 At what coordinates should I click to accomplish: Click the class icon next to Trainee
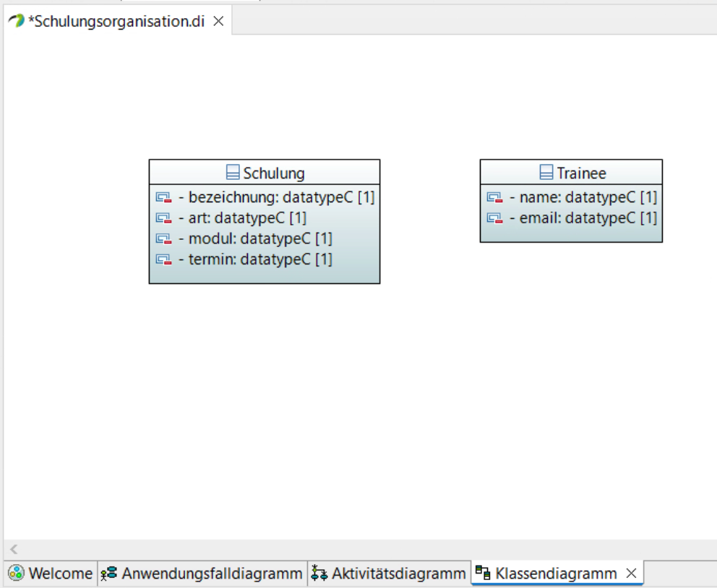coord(546,172)
